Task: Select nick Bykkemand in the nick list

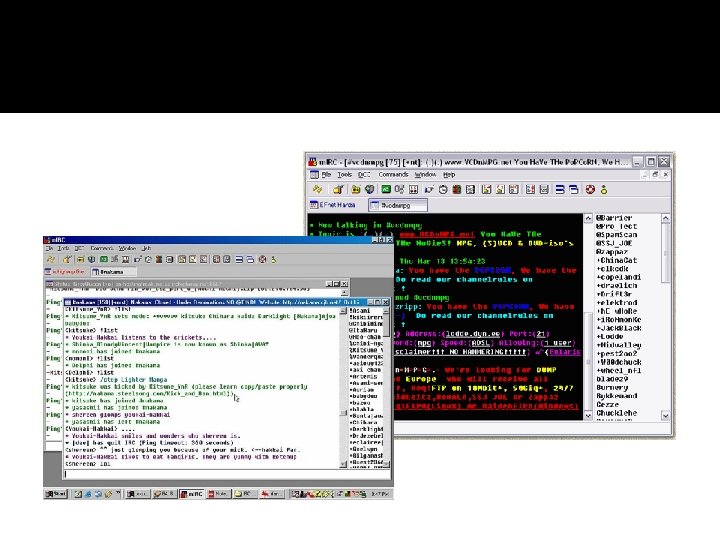Action: tap(617, 395)
